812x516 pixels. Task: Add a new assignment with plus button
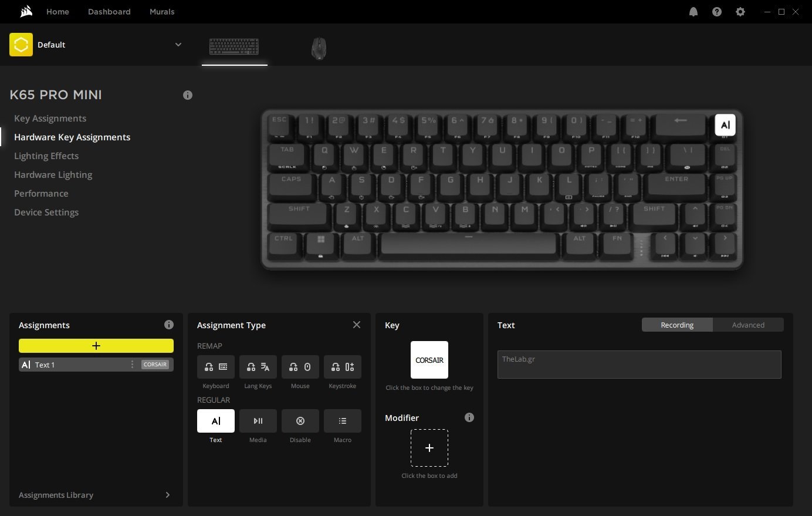[96, 346]
